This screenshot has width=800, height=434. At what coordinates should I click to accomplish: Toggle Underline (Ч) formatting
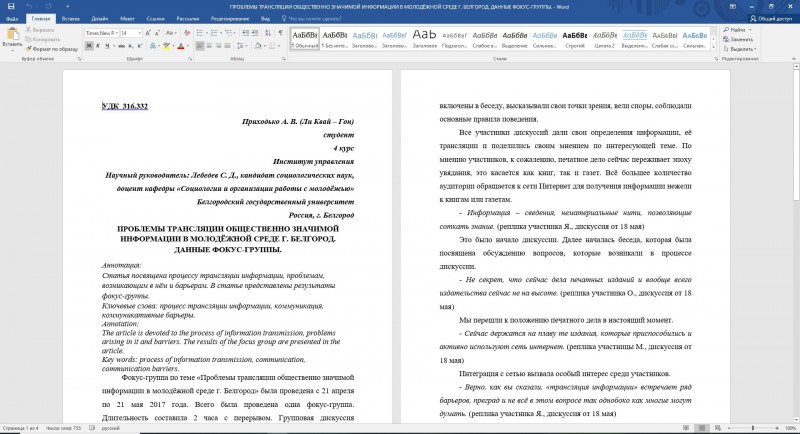[x=107, y=46]
